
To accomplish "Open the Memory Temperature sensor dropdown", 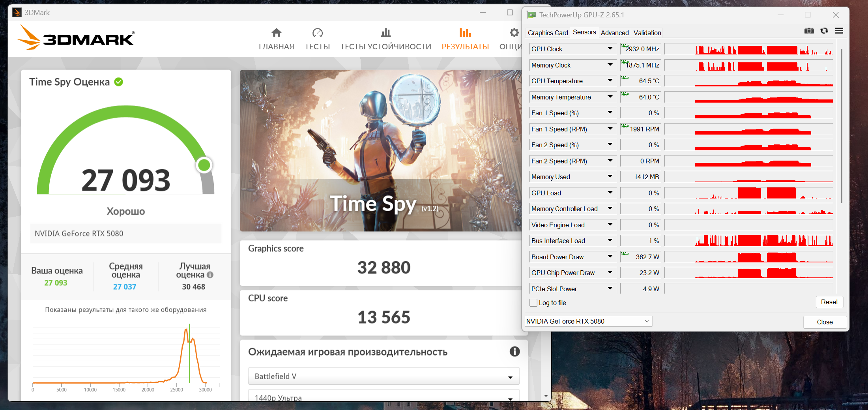I will [610, 97].
